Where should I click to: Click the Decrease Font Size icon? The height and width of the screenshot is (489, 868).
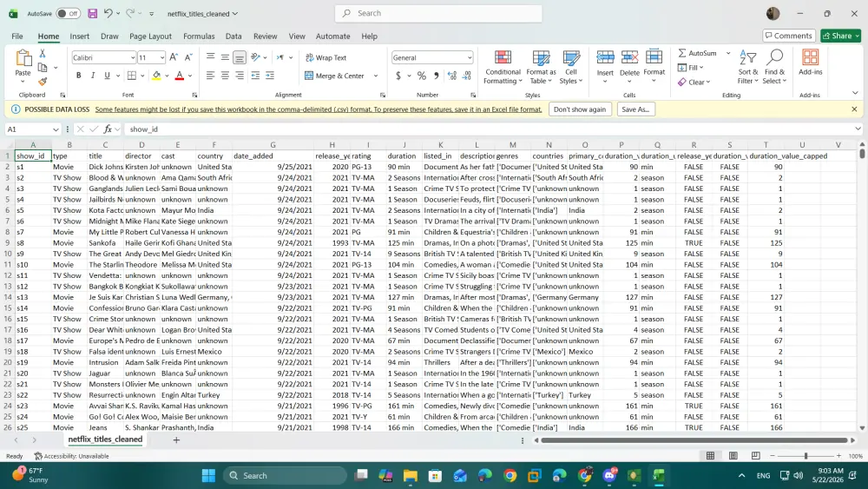point(188,57)
